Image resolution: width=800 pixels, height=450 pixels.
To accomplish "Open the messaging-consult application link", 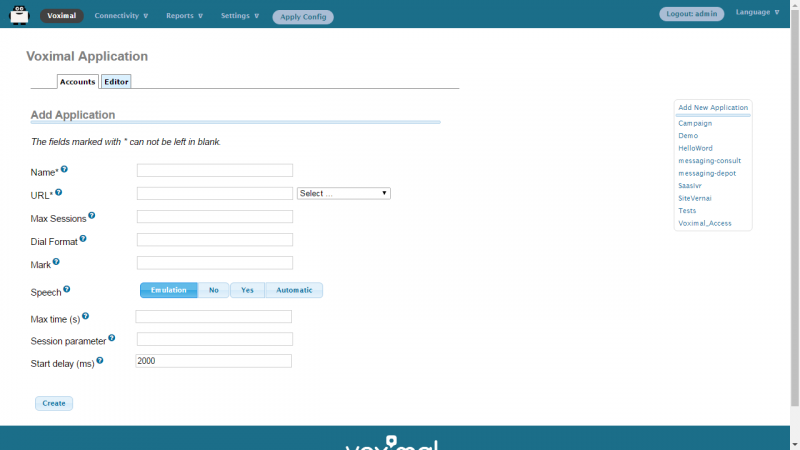I will 710,161.
